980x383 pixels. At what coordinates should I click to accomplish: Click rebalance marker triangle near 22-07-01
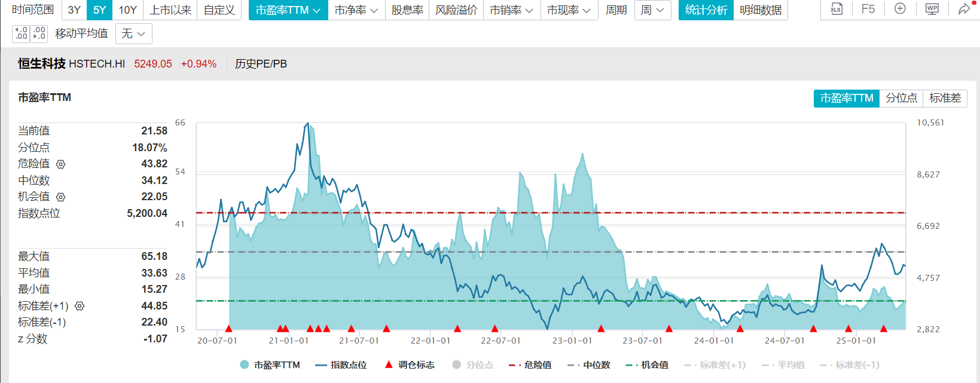point(495,328)
